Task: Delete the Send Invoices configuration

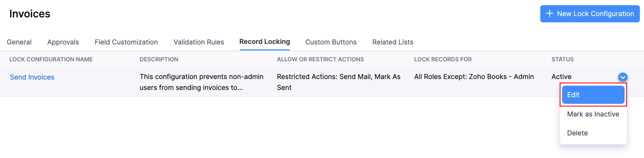Action: coord(578,133)
